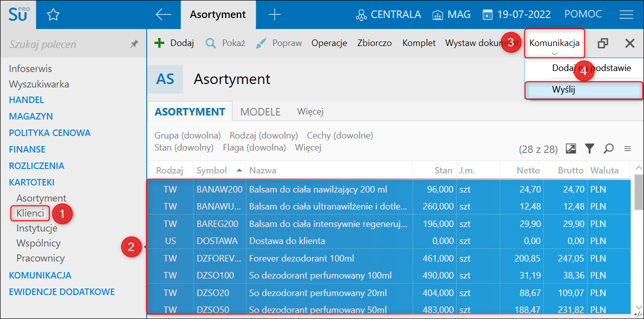Open a new tab with plus icon
Screen dimensions: 644x319
274,14
